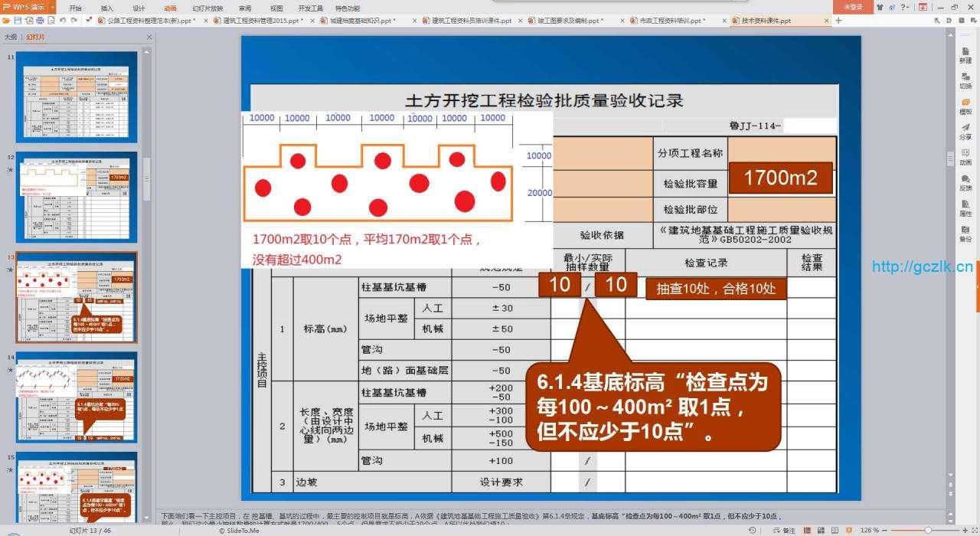Switch to 市政工程资料培训.ppt document tab
Screen dimensions: 980x536
click(673, 21)
